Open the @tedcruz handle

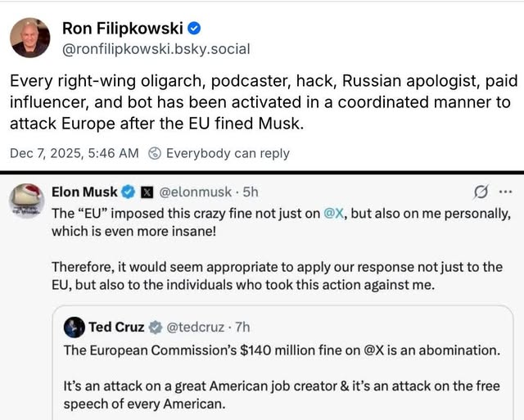coord(196,327)
